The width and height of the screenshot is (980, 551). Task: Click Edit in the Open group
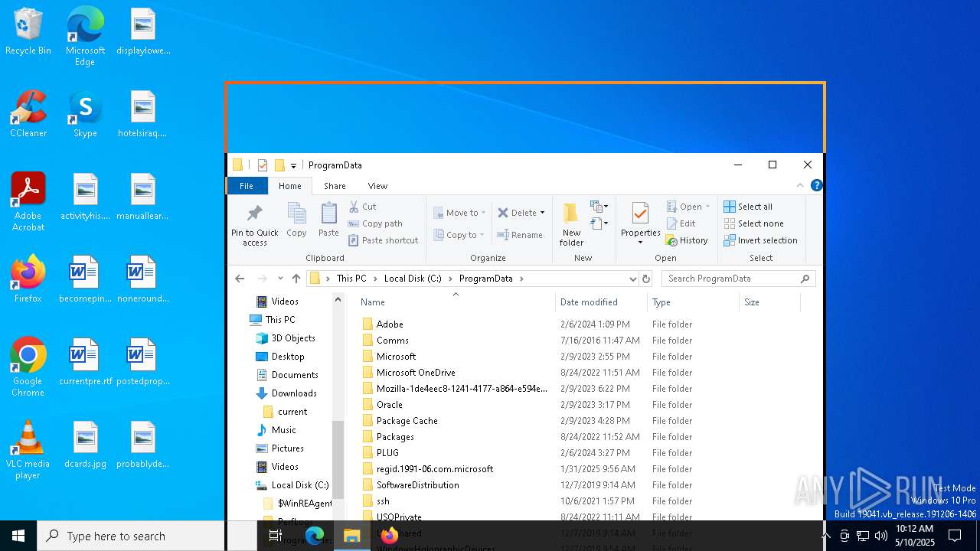pos(681,223)
